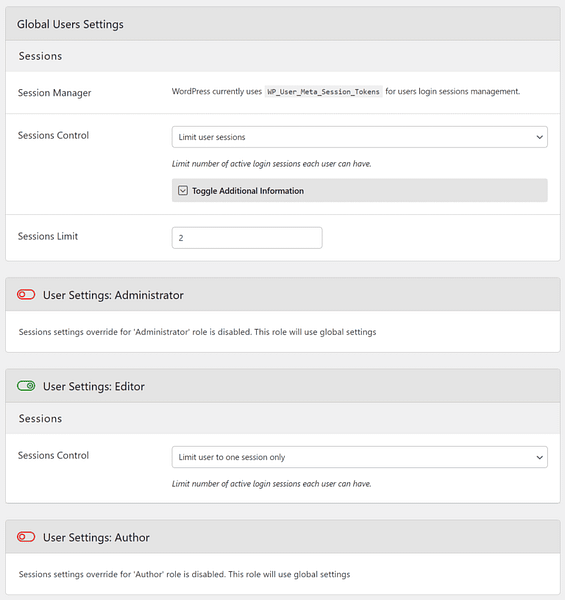Screen dimensions: 565x600
Task: Click the Editor 'Sessions Control' label
Action: (x=53, y=455)
